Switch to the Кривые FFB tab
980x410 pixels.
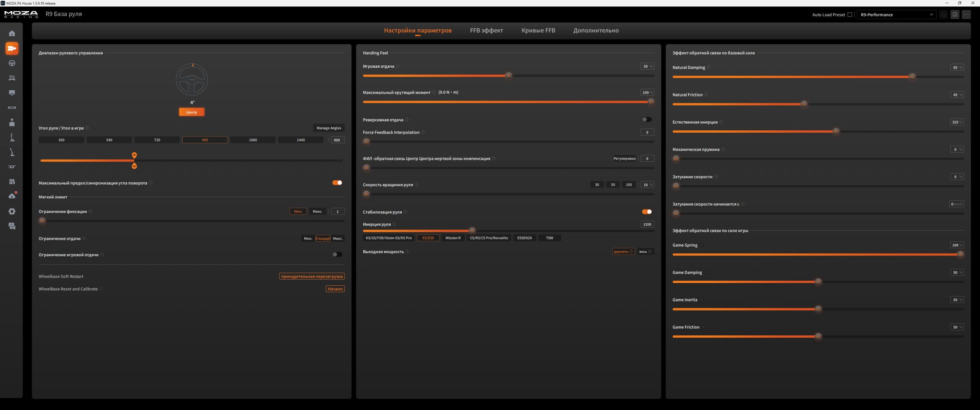[538, 30]
